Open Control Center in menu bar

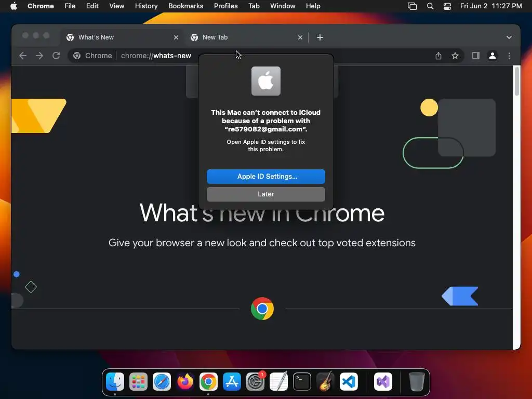447,6
